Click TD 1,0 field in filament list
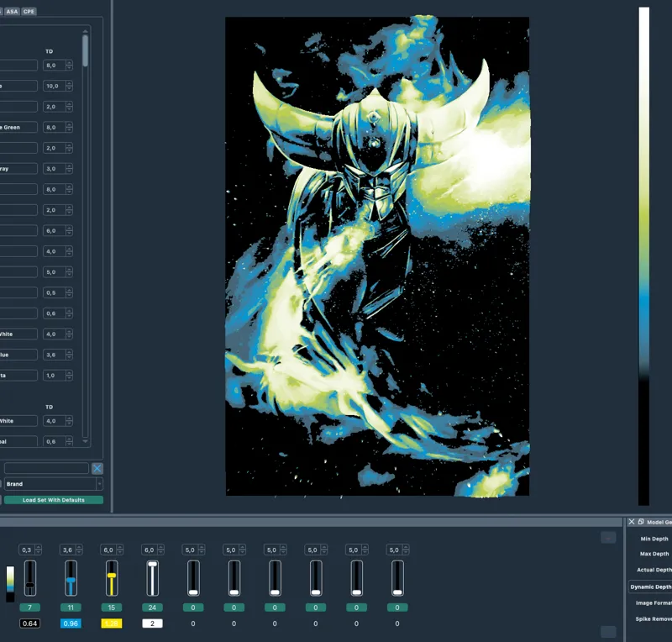 click(57, 376)
